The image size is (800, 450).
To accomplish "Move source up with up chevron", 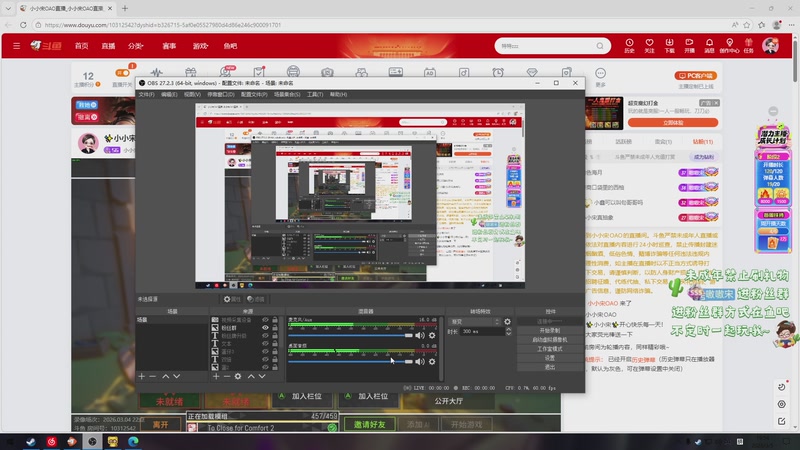I will (x=251, y=376).
